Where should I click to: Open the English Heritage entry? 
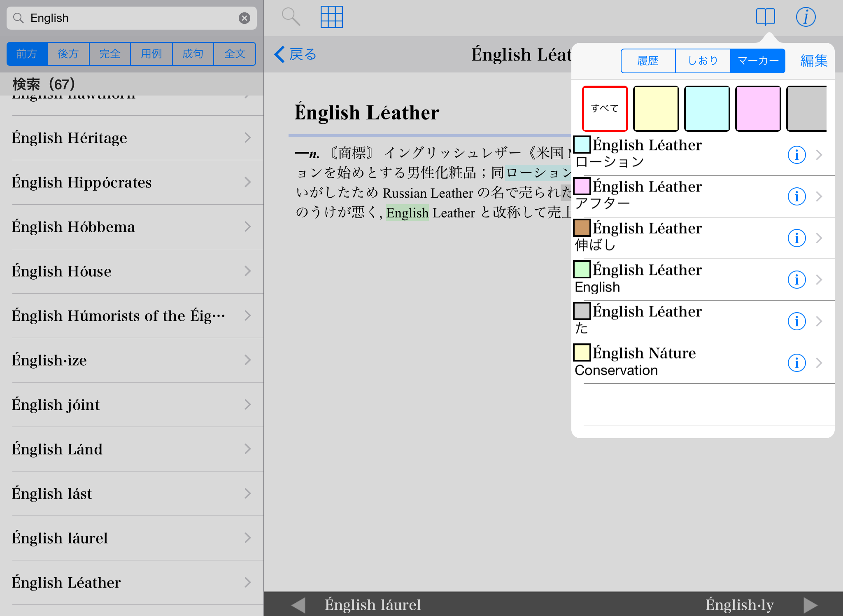pyautogui.click(x=132, y=138)
